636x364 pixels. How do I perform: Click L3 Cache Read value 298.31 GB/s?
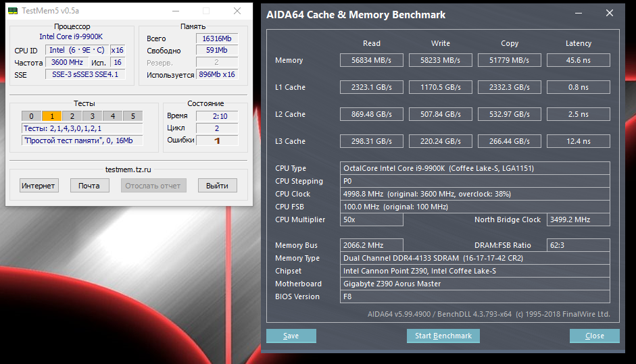(x=372, y=141)
